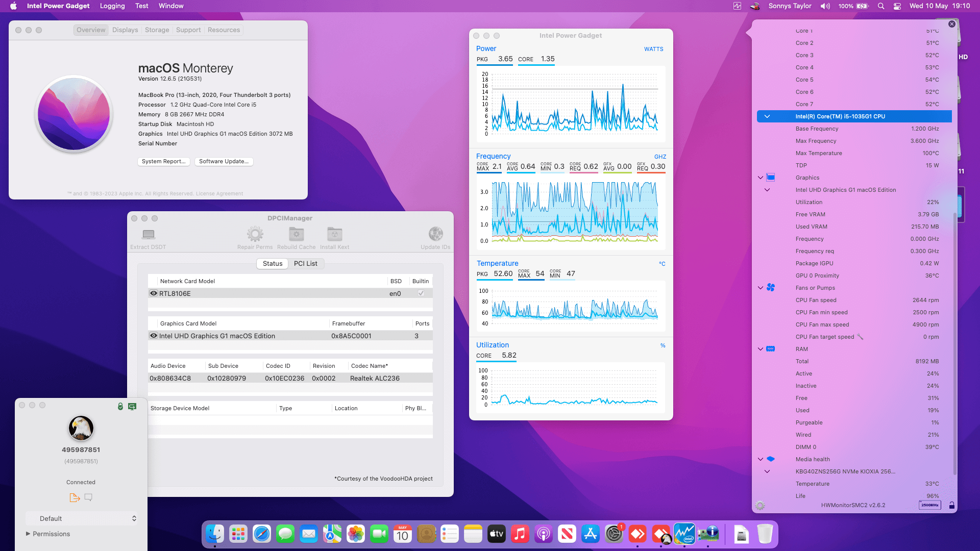Switch to Support tab in About This Mac
This screenshot has width=980, height=551.
188,30
